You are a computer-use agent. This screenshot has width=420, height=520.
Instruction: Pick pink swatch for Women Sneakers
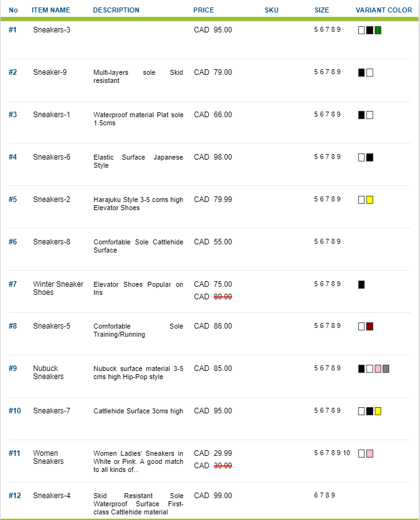(x=370, y=453)
